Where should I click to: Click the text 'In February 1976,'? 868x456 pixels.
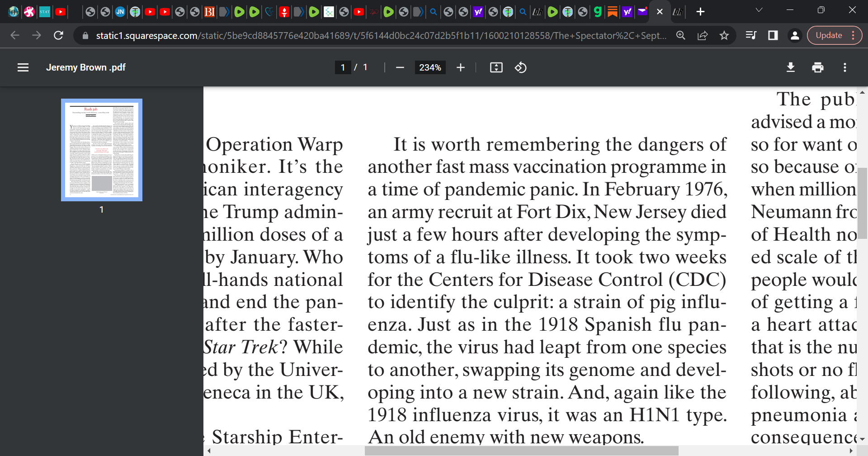655,190
